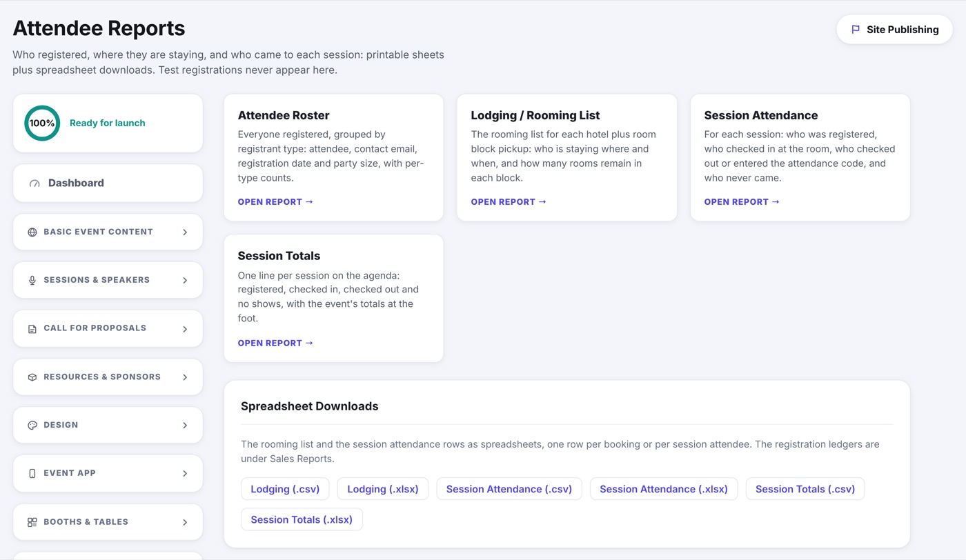Select Basic Event Content in sidebar
This screenshot has width=966, height=560.
click(x=108, y=232)
